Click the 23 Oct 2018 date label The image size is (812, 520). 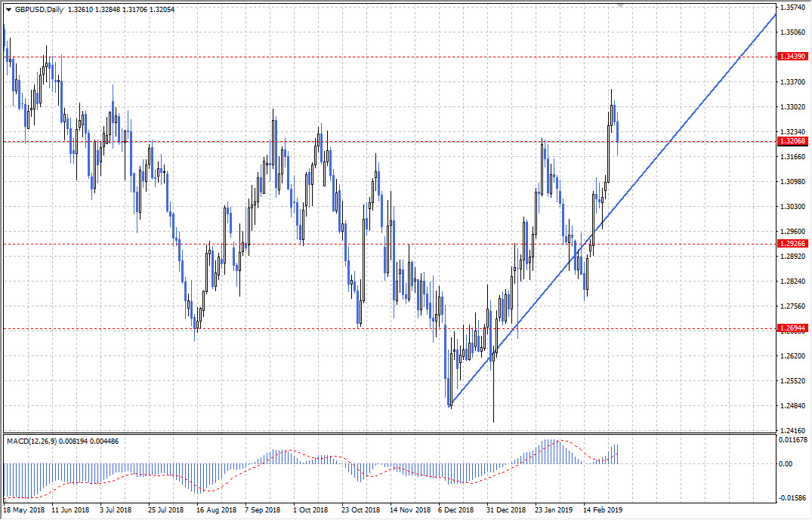pyautogui.click(x=361, y=509)
